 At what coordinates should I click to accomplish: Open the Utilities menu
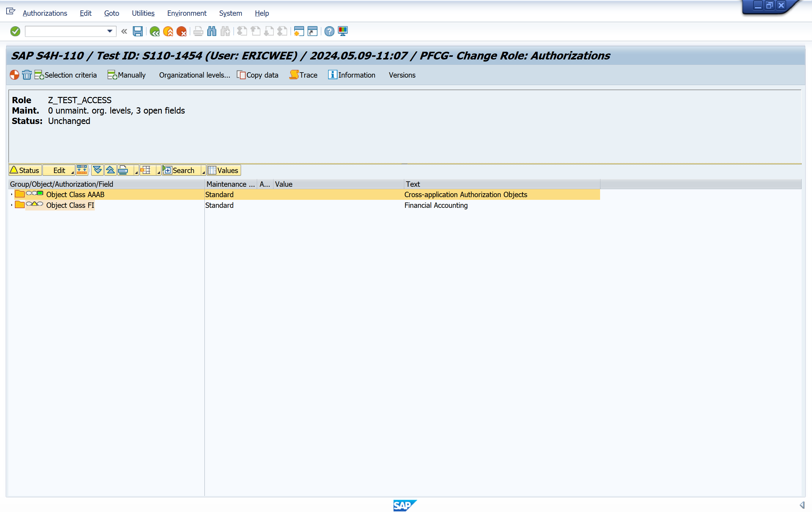[143, 13]
